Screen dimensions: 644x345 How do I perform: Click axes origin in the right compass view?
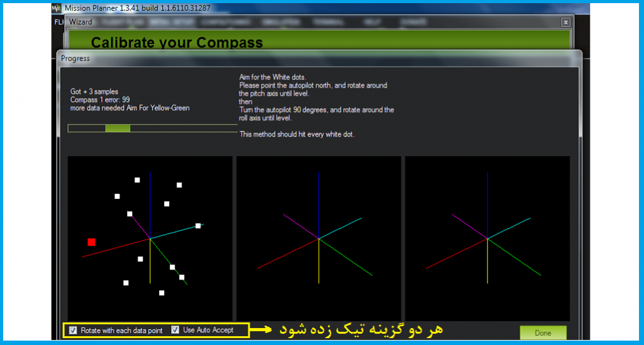487,239
